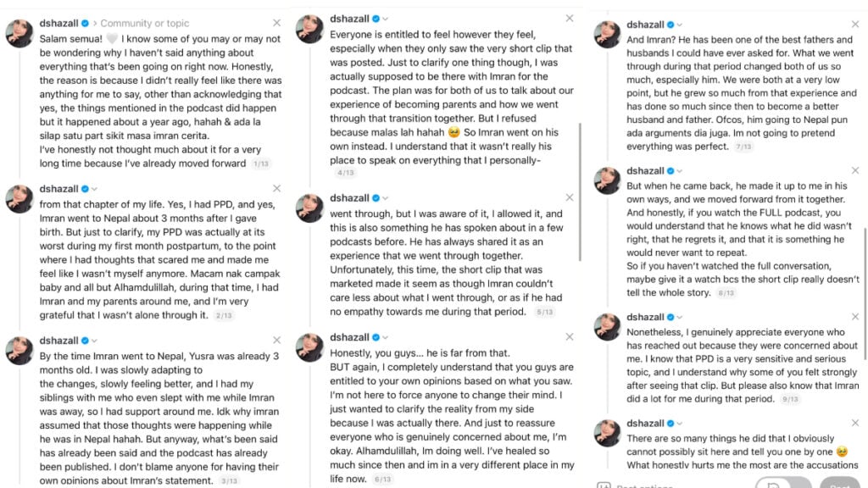Screen dimensions: 868x488
Task: Click the Post button at the bottom right
Action: pos(839,483)
